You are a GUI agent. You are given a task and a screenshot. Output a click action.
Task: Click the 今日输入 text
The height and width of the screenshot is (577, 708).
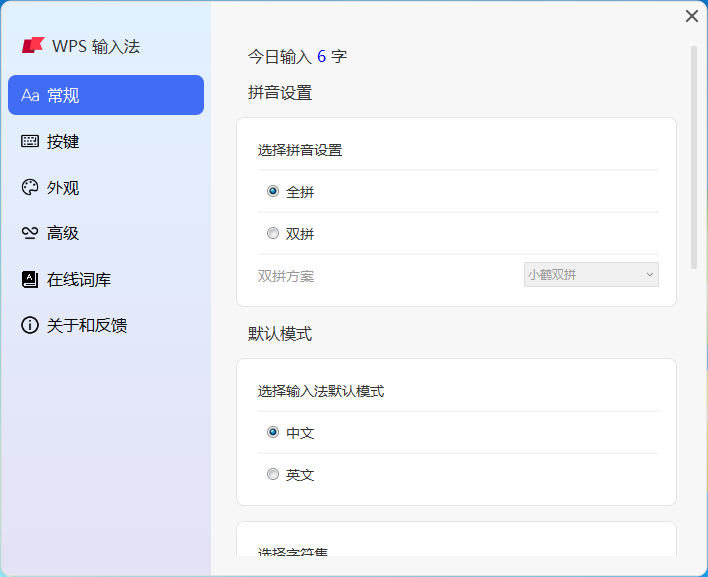coord(280,56)
